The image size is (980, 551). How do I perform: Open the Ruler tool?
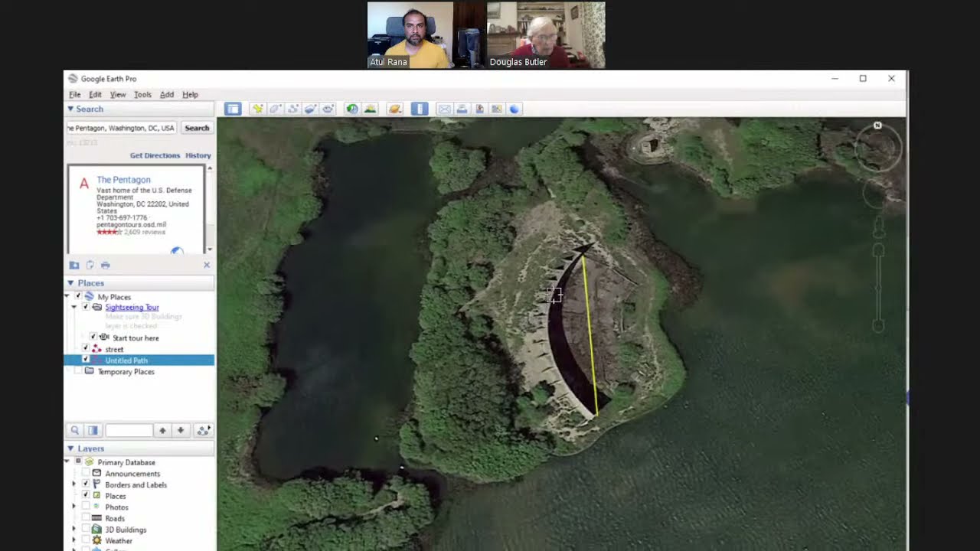coord(419,109)
